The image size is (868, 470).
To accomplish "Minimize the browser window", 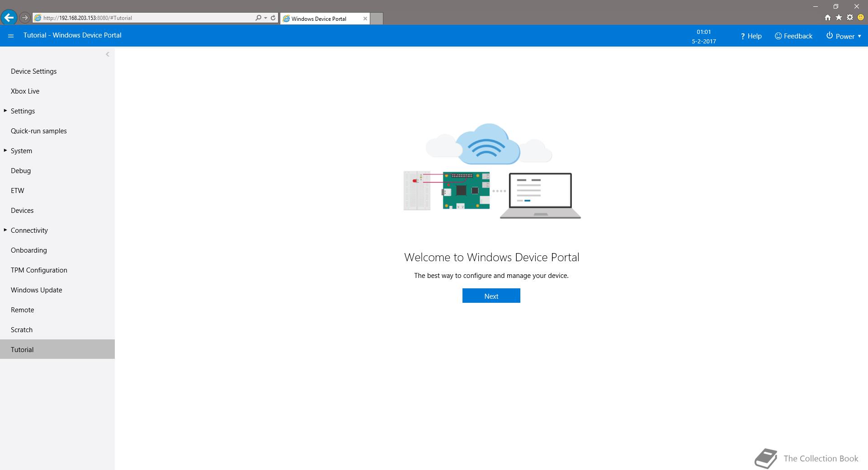I will [816, 6].
